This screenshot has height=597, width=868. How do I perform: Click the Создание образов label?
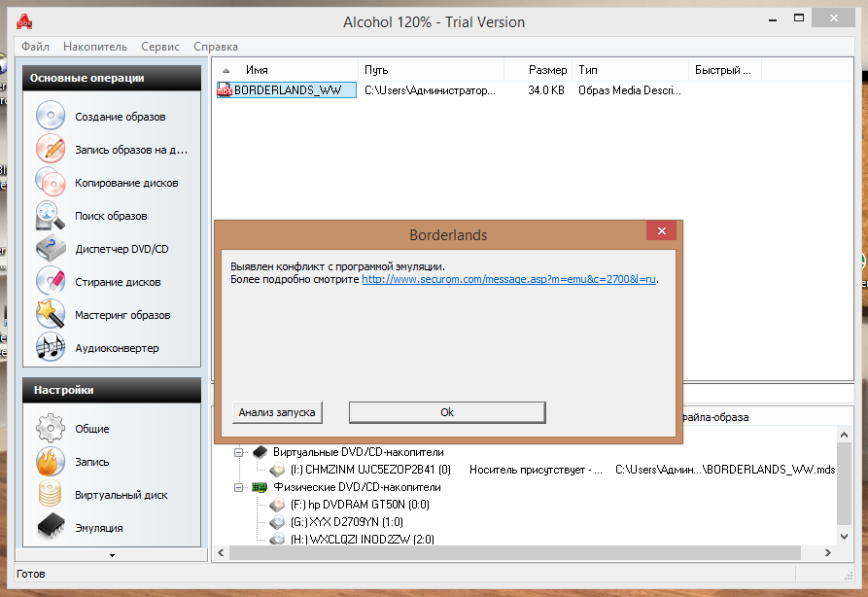121,117
